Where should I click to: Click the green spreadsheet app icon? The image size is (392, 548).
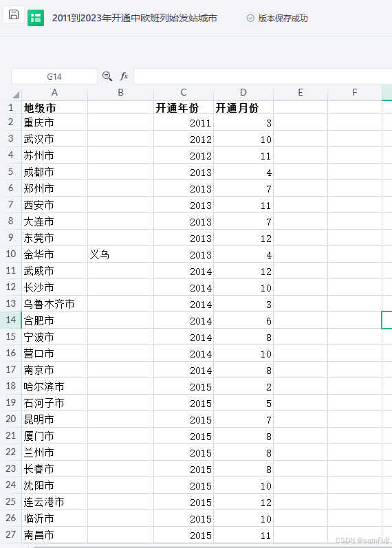[x=36, y=18]
